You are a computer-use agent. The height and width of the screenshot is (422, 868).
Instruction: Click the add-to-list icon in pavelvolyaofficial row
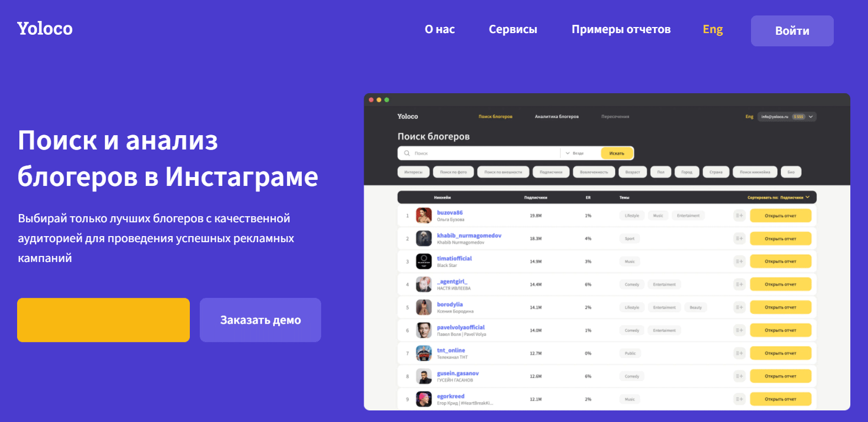point(739,330)
